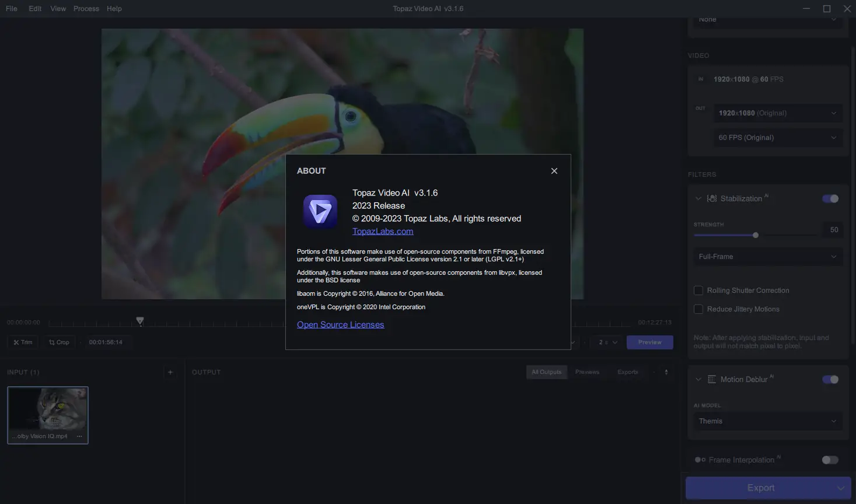Click the Frame Interpolation filter icon
Image resolution: width=856 pixels, height=504 pixels.
[x=700, y=460]
